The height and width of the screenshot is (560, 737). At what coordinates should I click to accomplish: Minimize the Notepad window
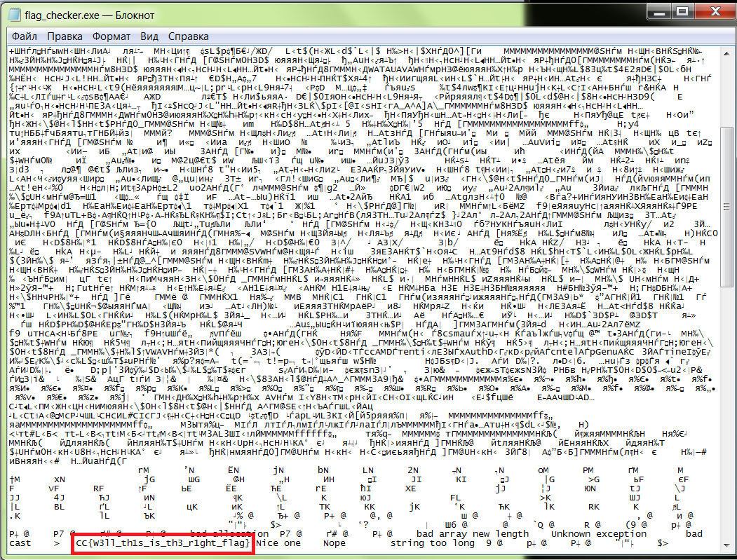659,12
